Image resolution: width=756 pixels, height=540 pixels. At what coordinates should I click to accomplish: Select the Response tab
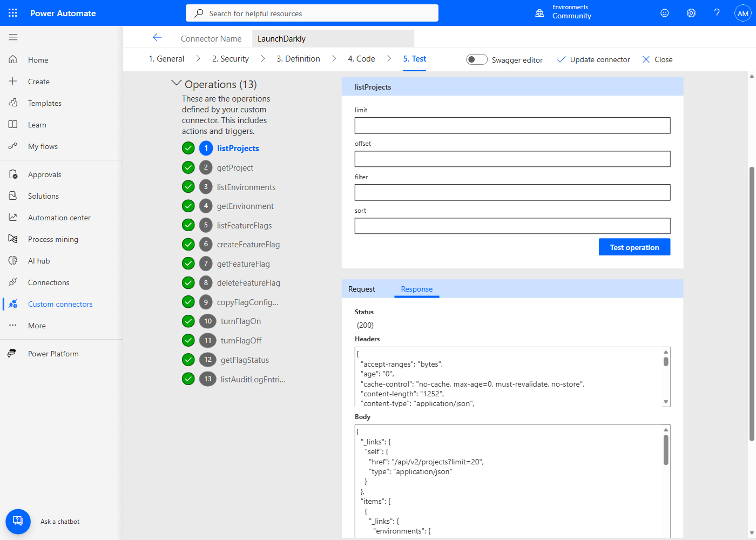coord(417,289)
